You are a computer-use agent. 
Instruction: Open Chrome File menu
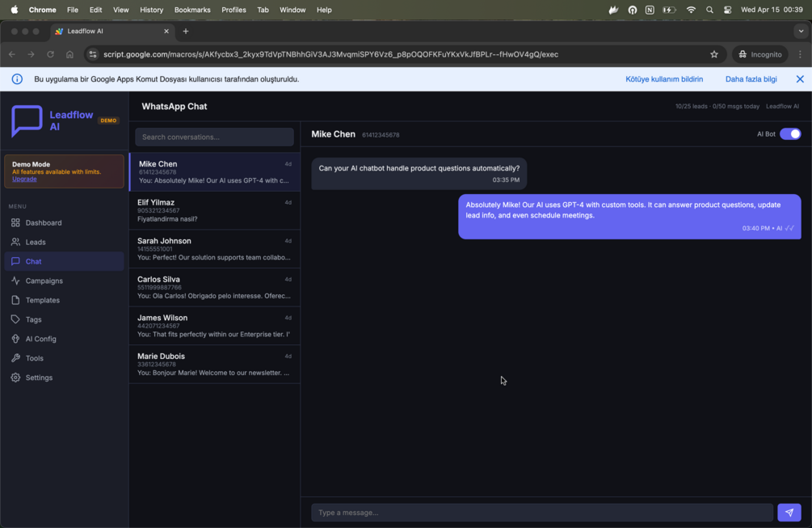(x=73, y=10)
